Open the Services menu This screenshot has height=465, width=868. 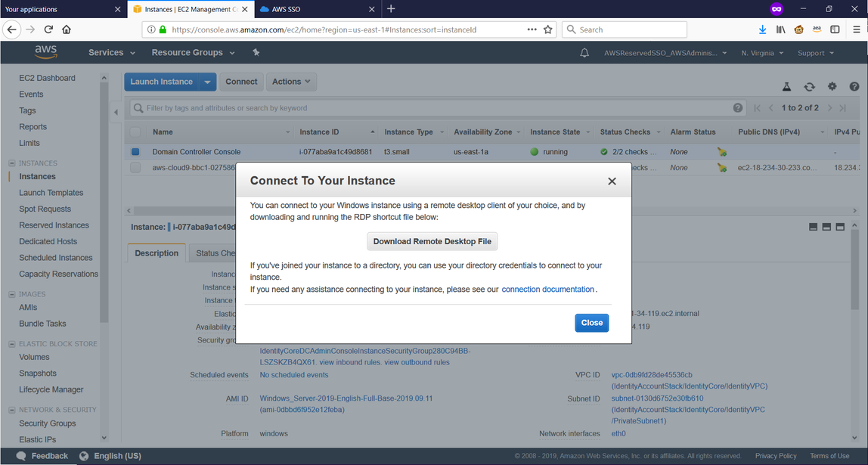112,53
